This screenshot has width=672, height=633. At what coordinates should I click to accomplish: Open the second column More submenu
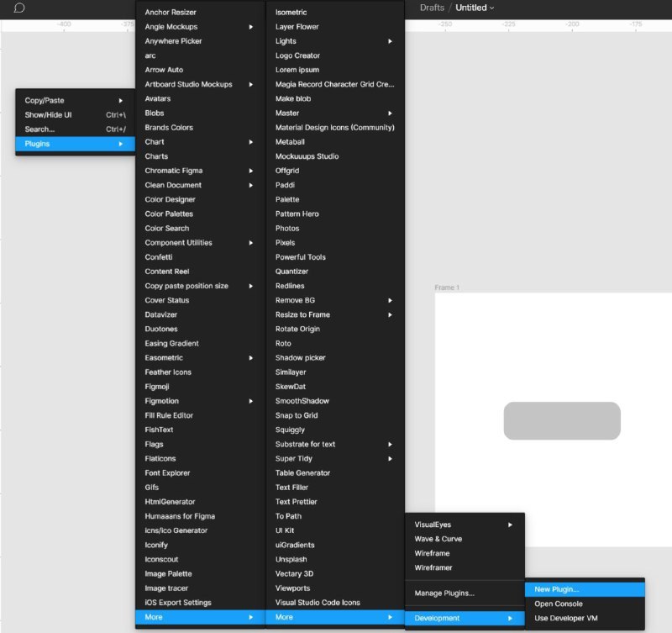(335, 617)
